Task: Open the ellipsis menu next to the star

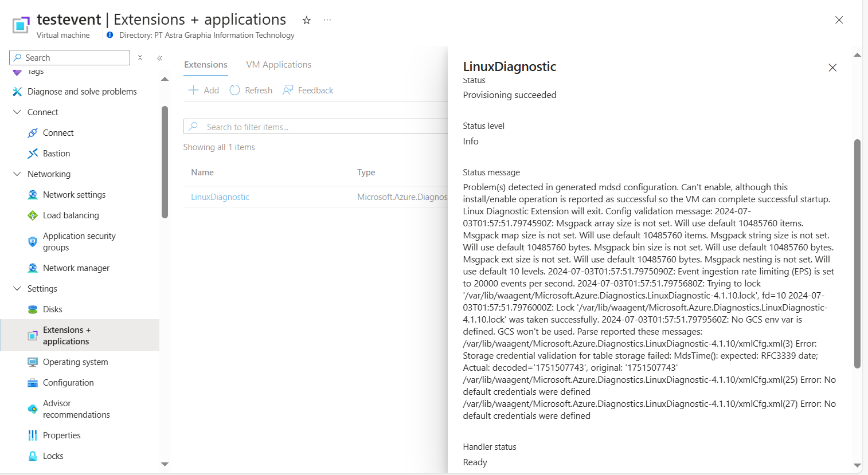Action: click(x=327, y=19)
